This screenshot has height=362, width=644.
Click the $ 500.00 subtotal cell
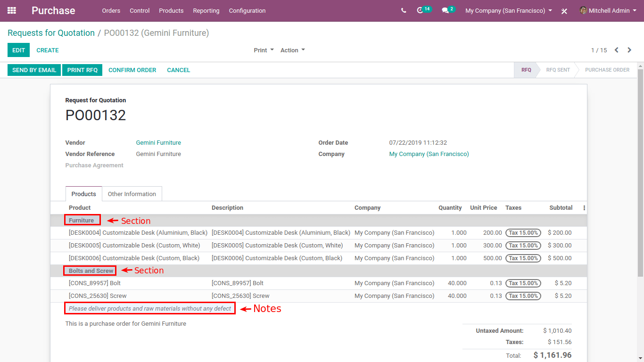click(560, 258)
